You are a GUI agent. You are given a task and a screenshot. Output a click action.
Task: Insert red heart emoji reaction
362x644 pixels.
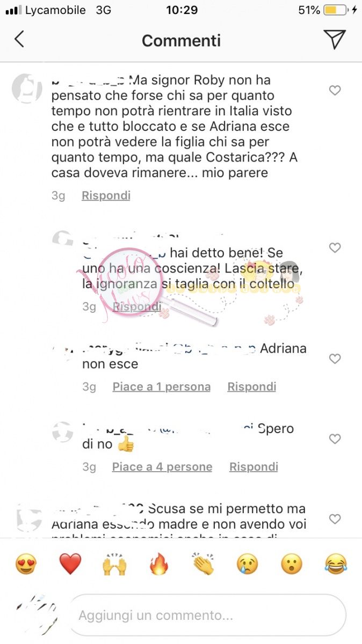tap(70, 564)
